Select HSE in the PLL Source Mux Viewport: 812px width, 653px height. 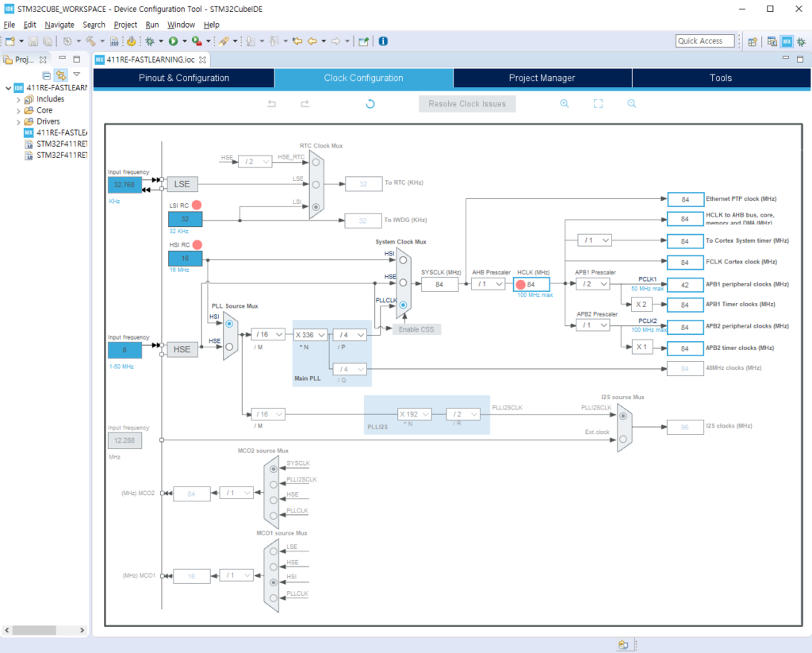pyautogui.click(x=229, y=346)
